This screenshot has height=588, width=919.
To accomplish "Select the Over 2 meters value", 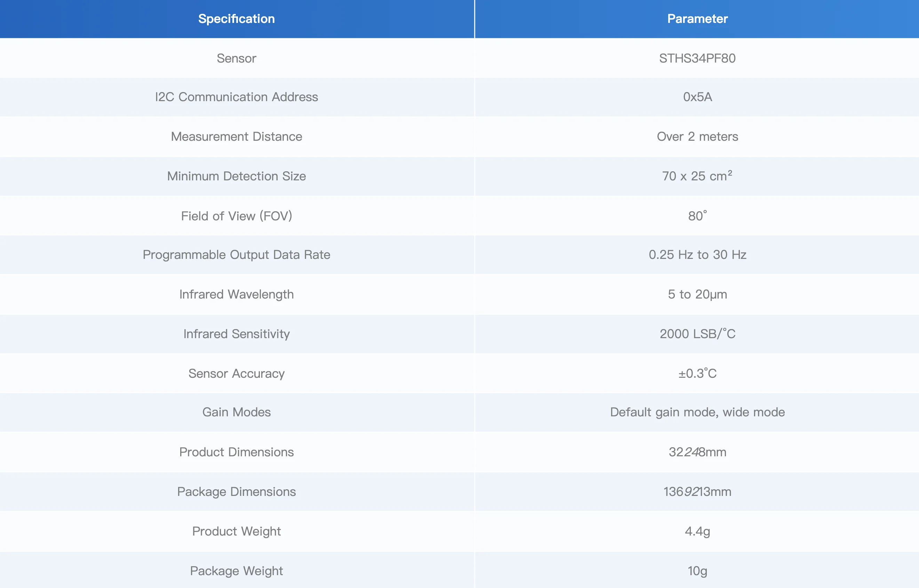I will click(x=697, y=137).
